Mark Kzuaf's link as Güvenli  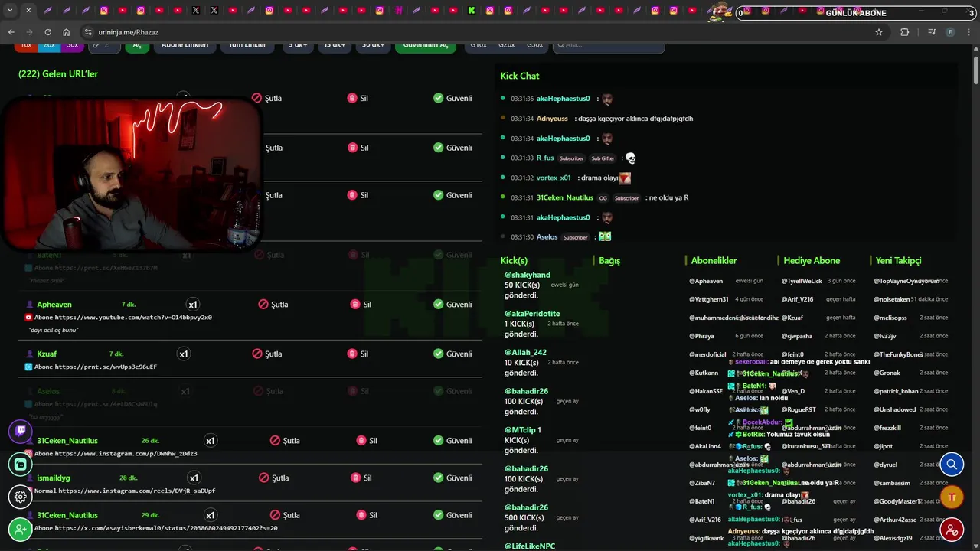pos(452,354)
